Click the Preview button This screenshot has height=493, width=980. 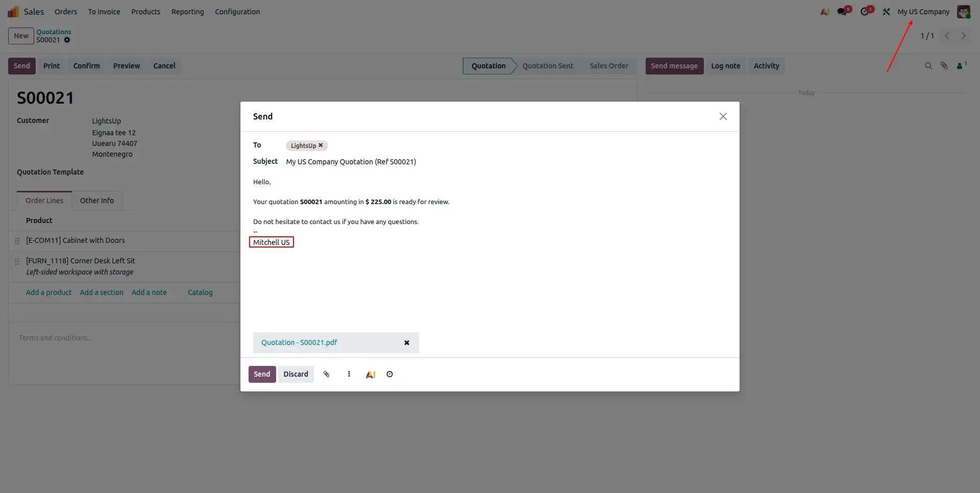tap(127, 66)
